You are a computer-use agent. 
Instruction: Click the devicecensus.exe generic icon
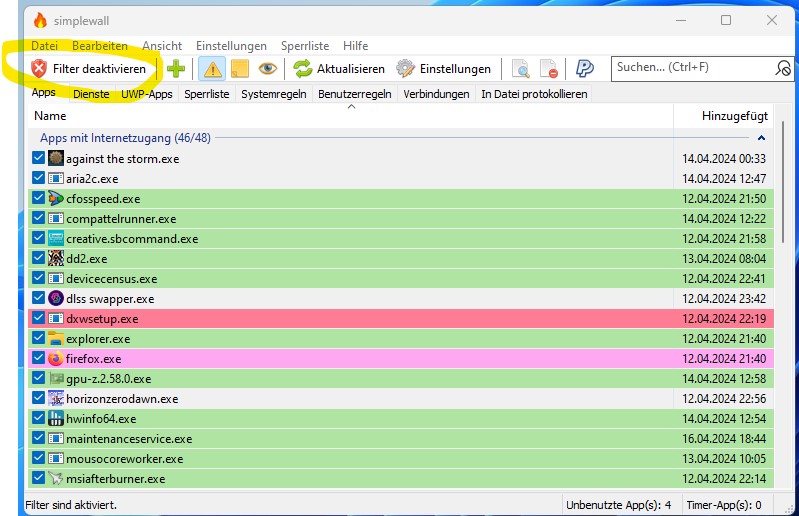[x=56, y=278]
